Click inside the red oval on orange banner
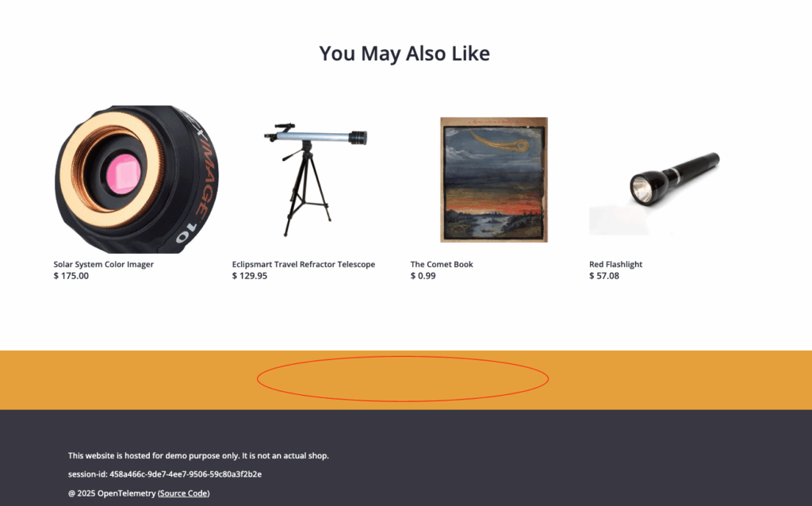The width and height of the screenshot is (812, 506). 403,379
